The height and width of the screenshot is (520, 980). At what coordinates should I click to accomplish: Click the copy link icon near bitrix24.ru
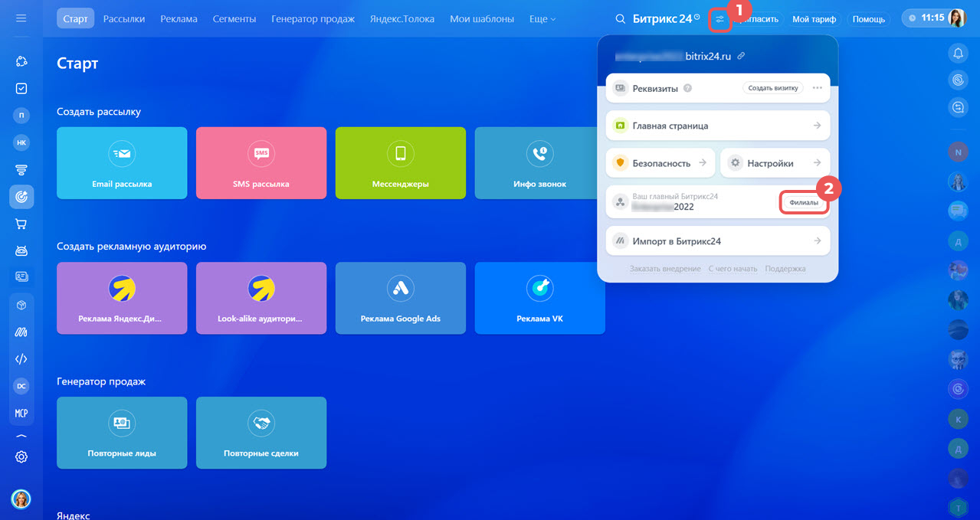click(x=741, y=56)
